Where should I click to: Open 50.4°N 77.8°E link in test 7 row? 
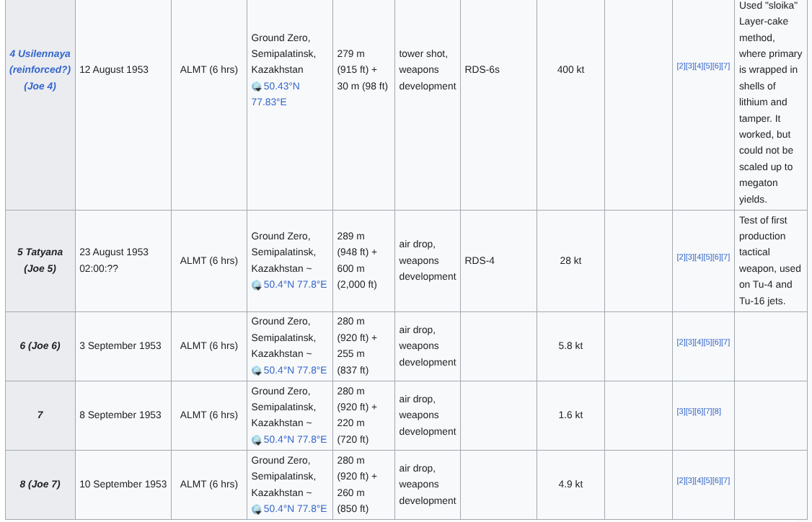[x=295, y=440]
